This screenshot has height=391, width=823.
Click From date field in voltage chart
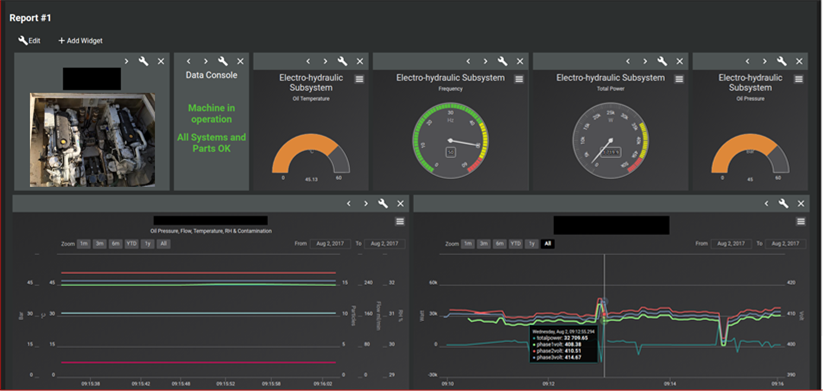point(731,244)
